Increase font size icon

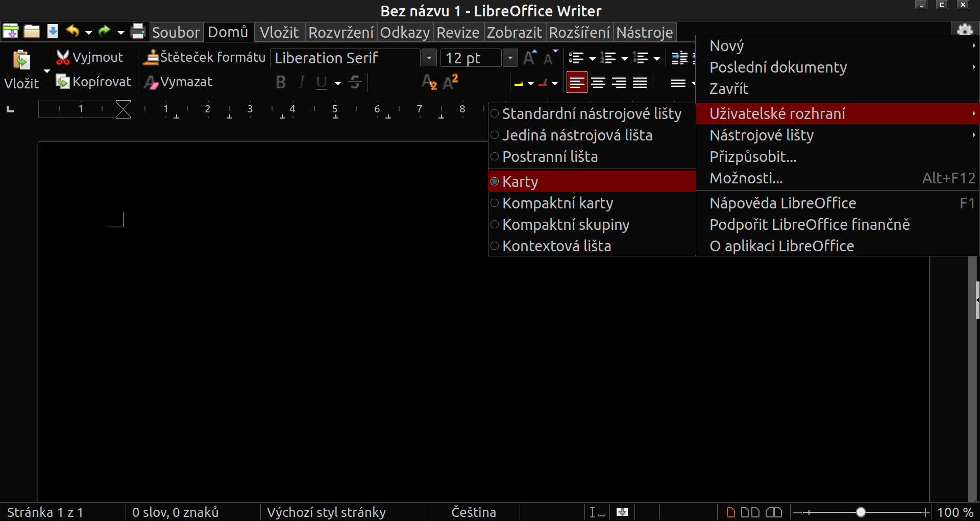530,58
